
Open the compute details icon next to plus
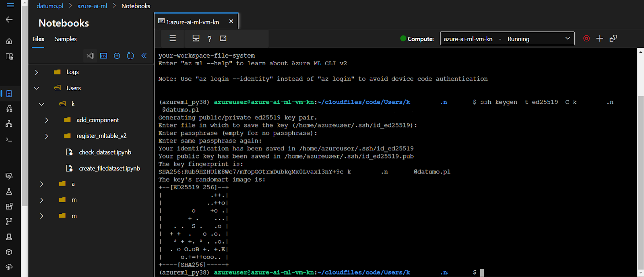613,38
